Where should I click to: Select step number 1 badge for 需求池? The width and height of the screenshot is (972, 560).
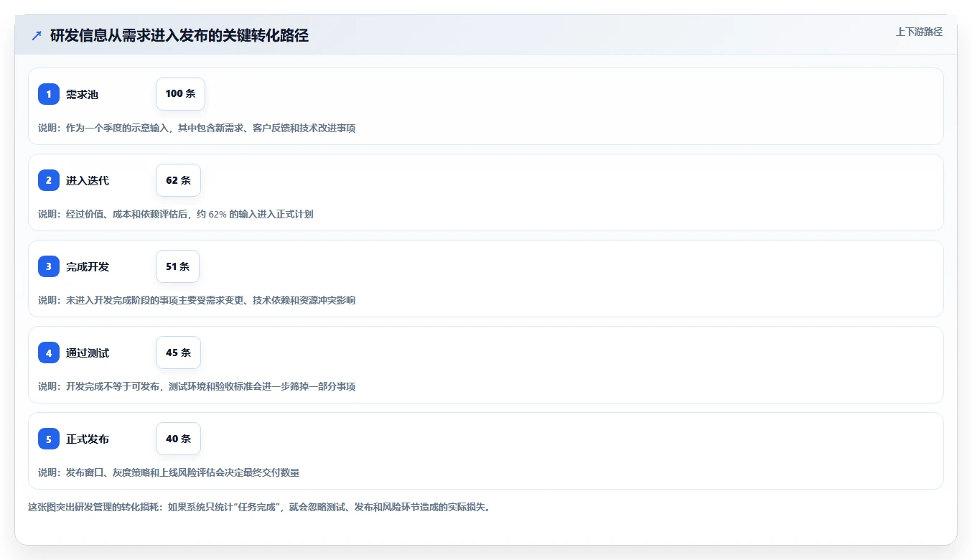coord(49,94)
